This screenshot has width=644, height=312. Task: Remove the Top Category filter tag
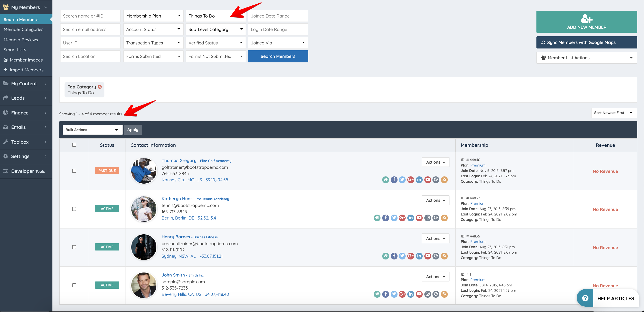coord(100,87)
